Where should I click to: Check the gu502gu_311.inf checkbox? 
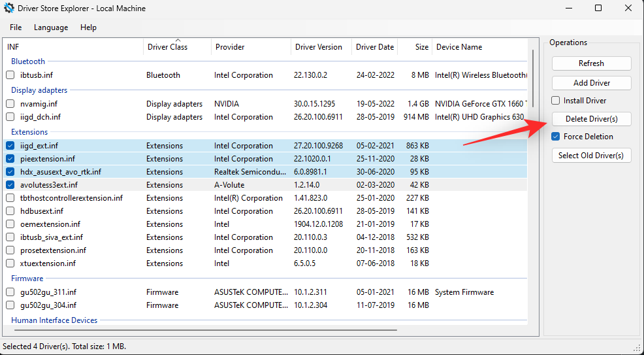(10, 292)
